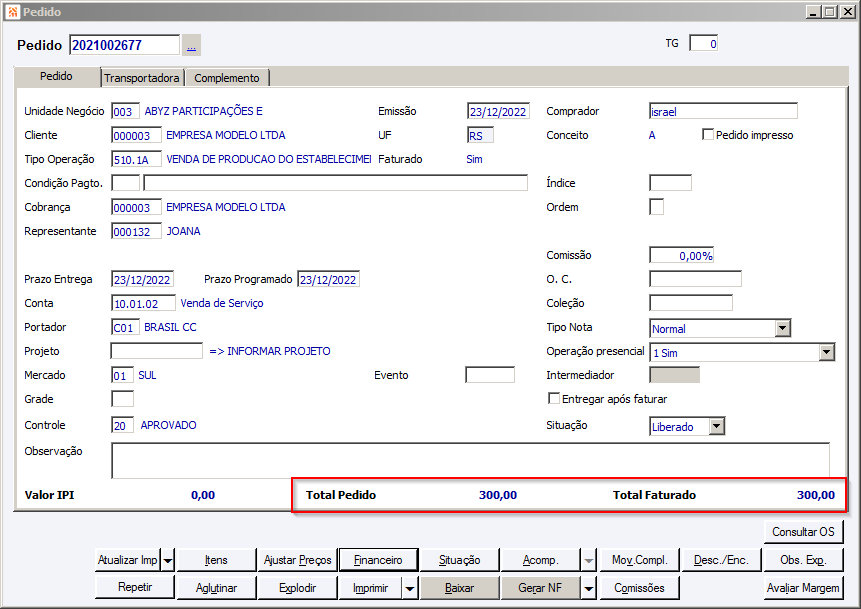Click the Explodir button

[297, 588]
